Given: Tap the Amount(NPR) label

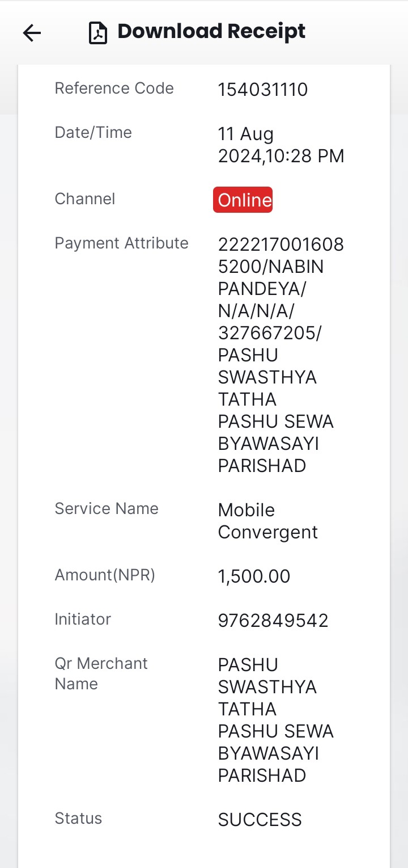Looking at the screenshot, I should pos(105,575).
